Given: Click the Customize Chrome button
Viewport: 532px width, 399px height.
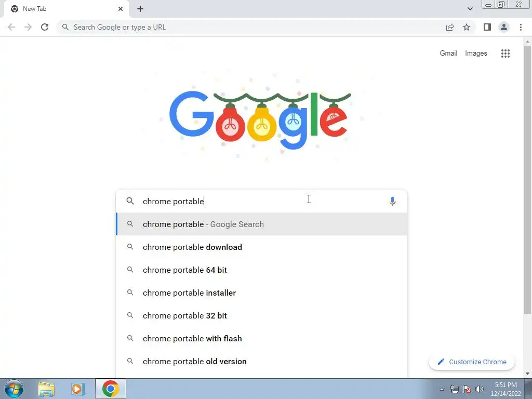Looking at the screenshot, I should coord(472,362).
